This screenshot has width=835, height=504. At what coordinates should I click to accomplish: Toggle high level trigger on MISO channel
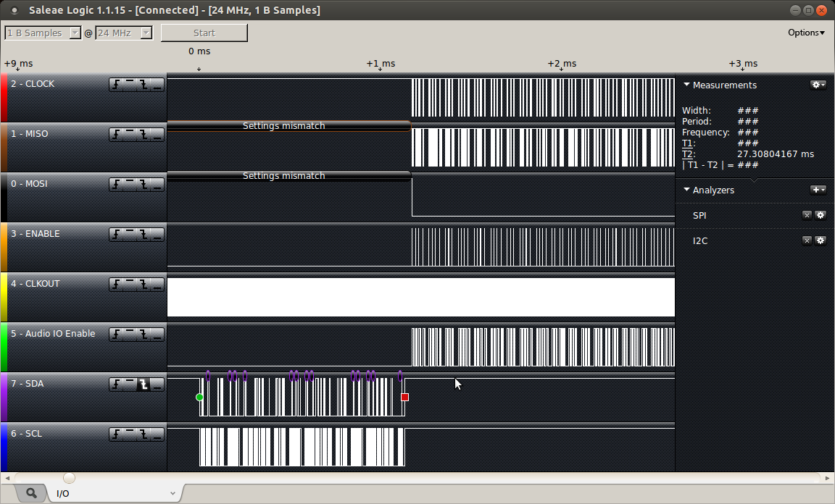point(130,135)
